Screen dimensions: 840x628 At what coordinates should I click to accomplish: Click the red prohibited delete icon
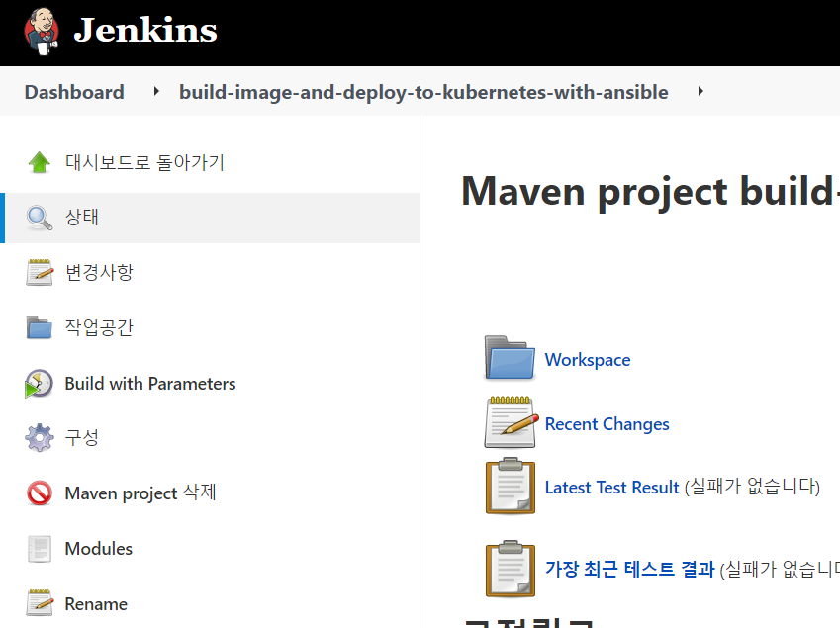point(40,493)
